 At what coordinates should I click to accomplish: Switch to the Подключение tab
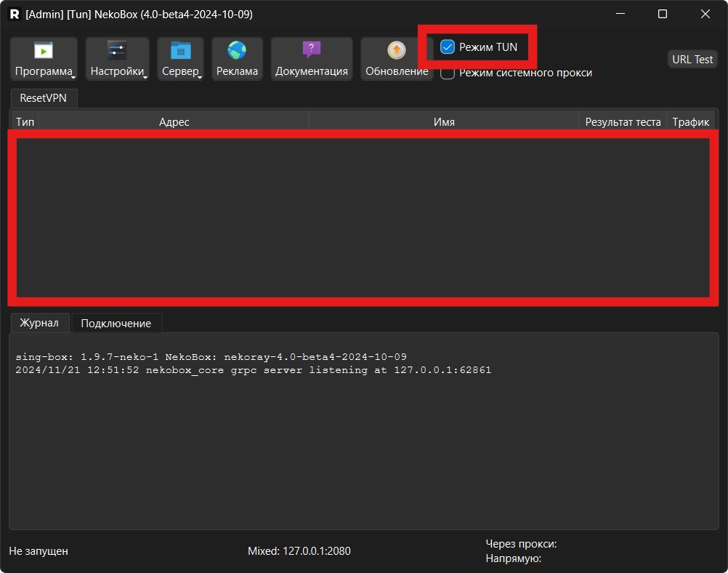point(116,324)
